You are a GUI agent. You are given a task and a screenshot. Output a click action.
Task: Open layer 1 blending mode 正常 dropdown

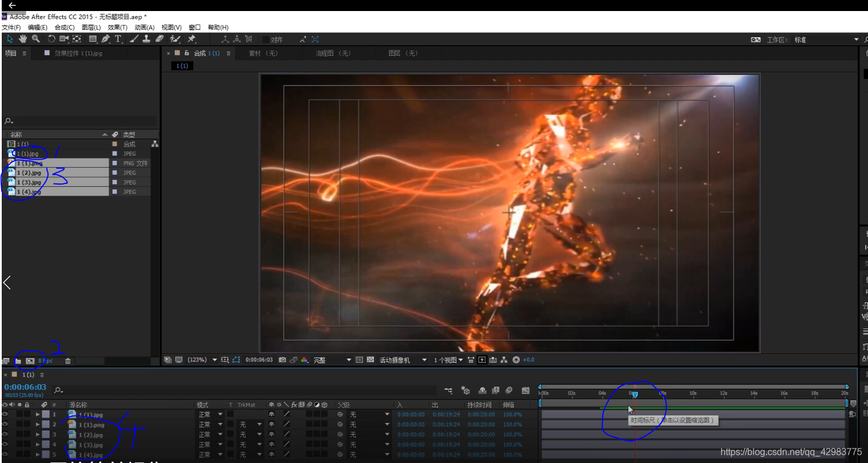click(x=210, y=414)
